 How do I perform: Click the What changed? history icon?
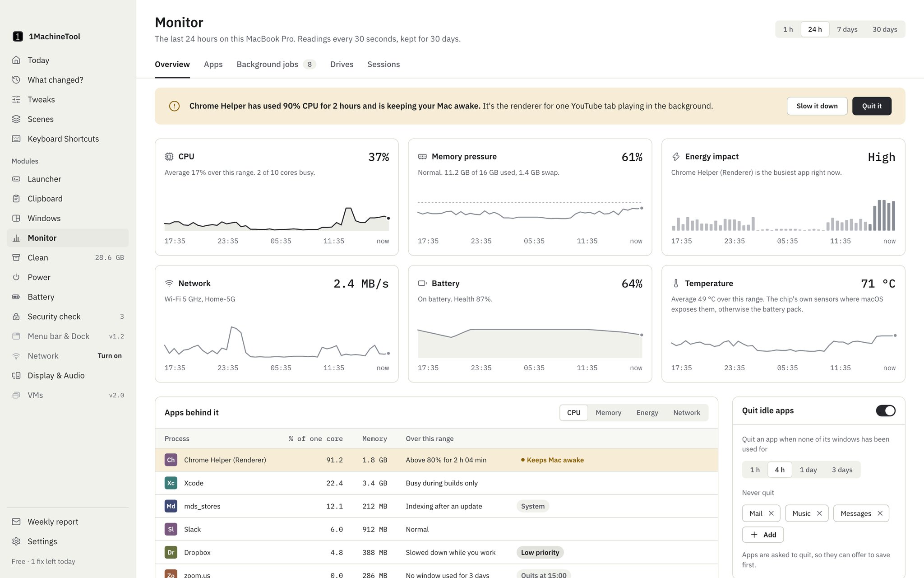point(16,80)
